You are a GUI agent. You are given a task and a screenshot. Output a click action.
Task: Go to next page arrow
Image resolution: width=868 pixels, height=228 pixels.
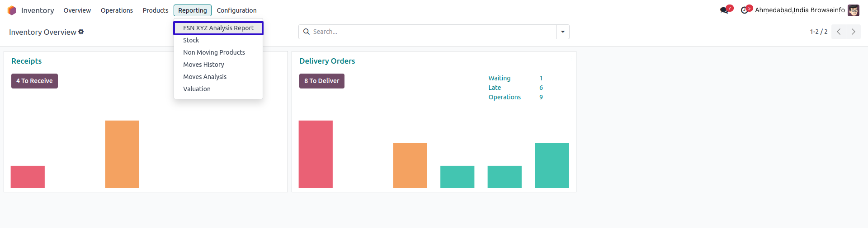tap(853, 32)
